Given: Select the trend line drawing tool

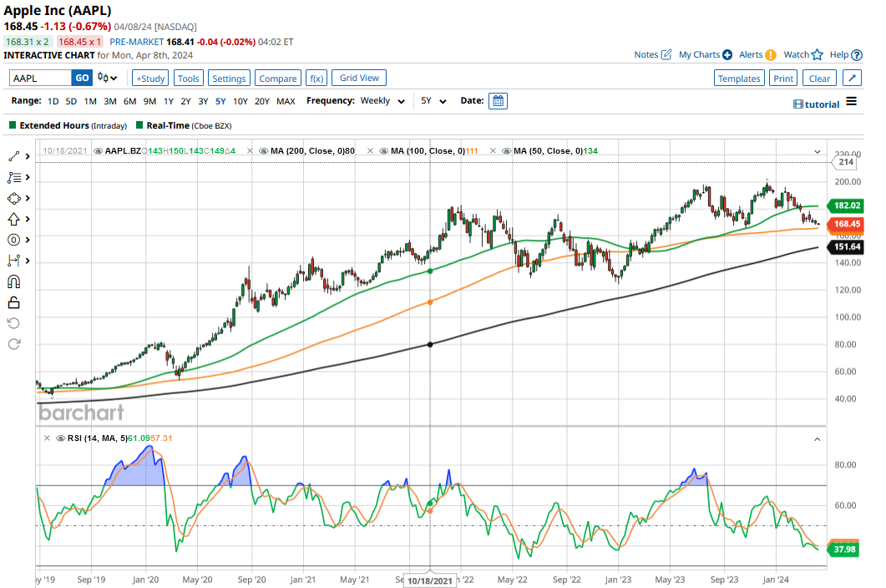Looking at the screenshot, I should [x=14, y=156].
